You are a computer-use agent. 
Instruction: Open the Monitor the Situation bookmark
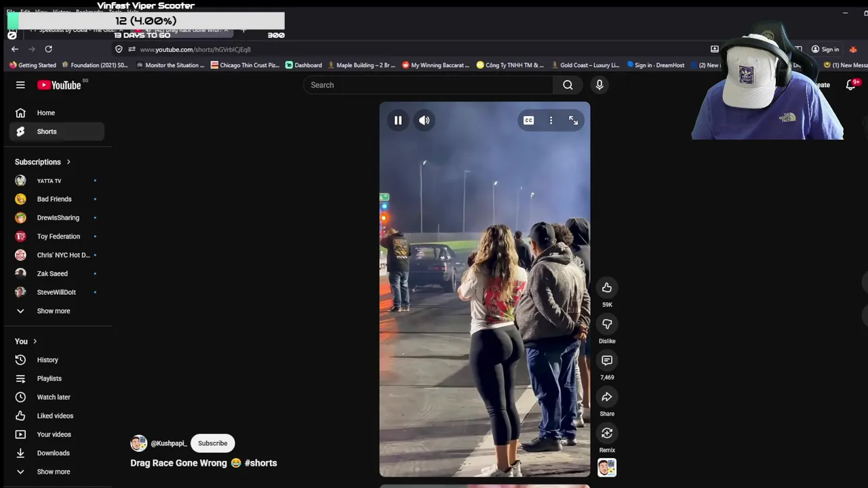coord(170,65)
